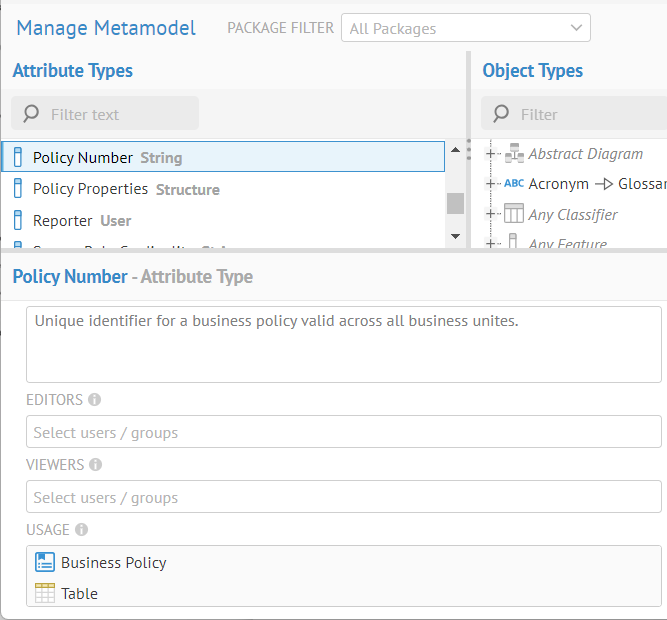The width and height of the screenshot is (667, 620).
Task: Click the Editors select users field
Action: click(343, 432)
